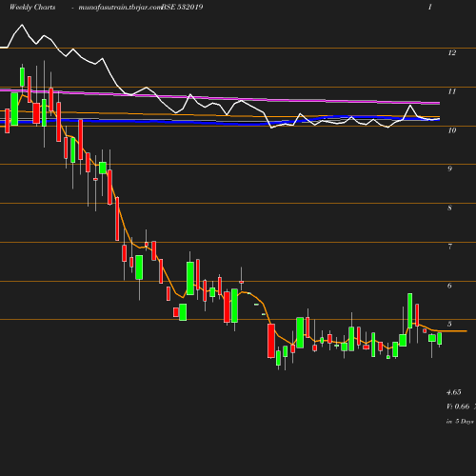Click the 'in 5 Days' label

pyautogui.click(x=460, y=422)
